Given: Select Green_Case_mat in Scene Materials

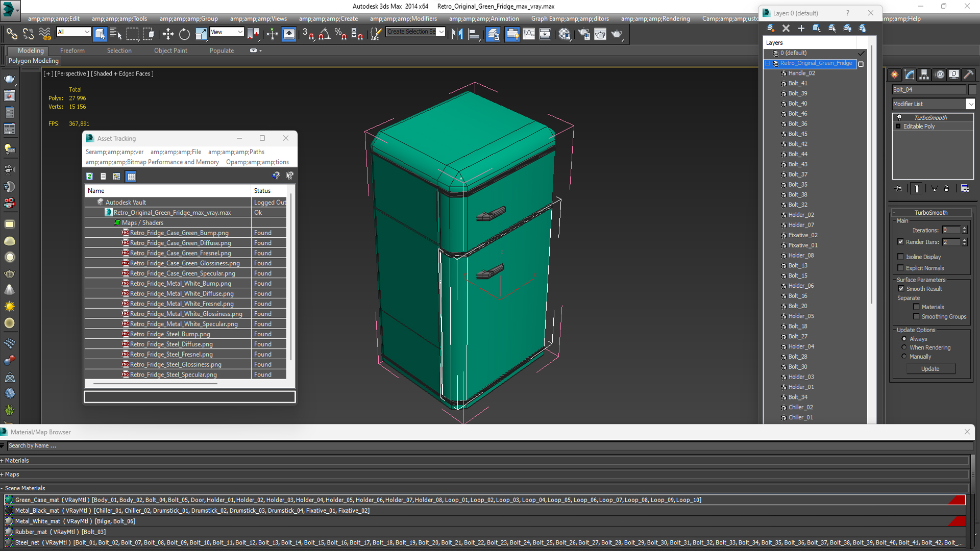Looking at the screenshot, I should pyautogui.click(x=484, y=500).
